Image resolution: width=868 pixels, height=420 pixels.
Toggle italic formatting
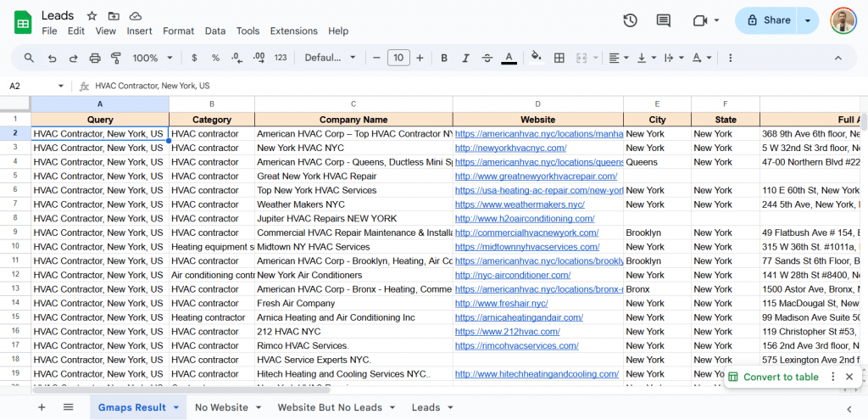[465, 58]
